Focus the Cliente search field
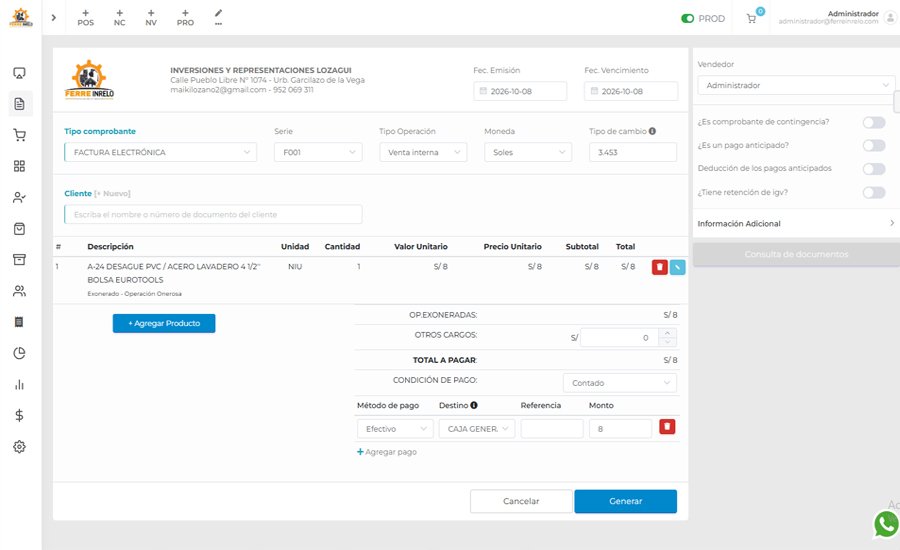The height and width of the screenshot is (550, 900). [x=213, y=214]
